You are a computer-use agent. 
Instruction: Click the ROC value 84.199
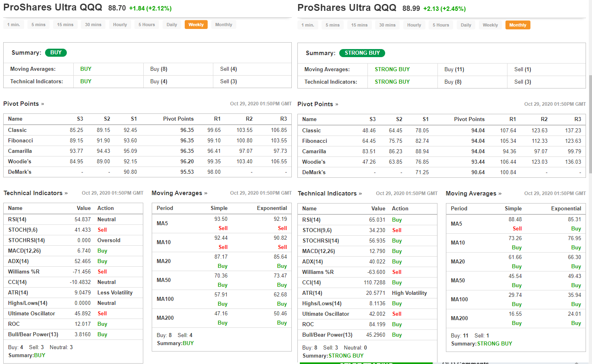click(x=377, y=325)
